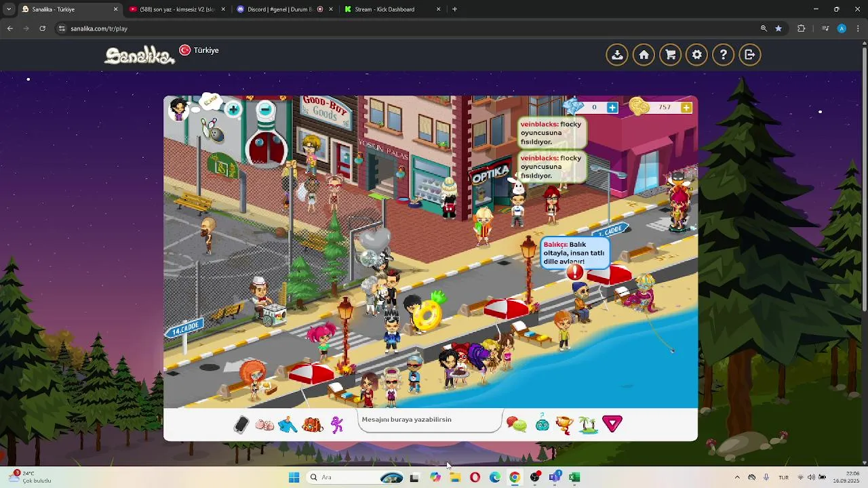
Task: Click the gold coins icon
Action: [x=639, y=106]
